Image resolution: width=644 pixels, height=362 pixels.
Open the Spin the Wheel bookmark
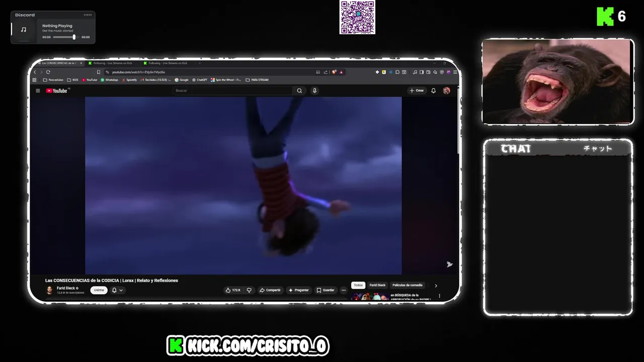point(226,80)
